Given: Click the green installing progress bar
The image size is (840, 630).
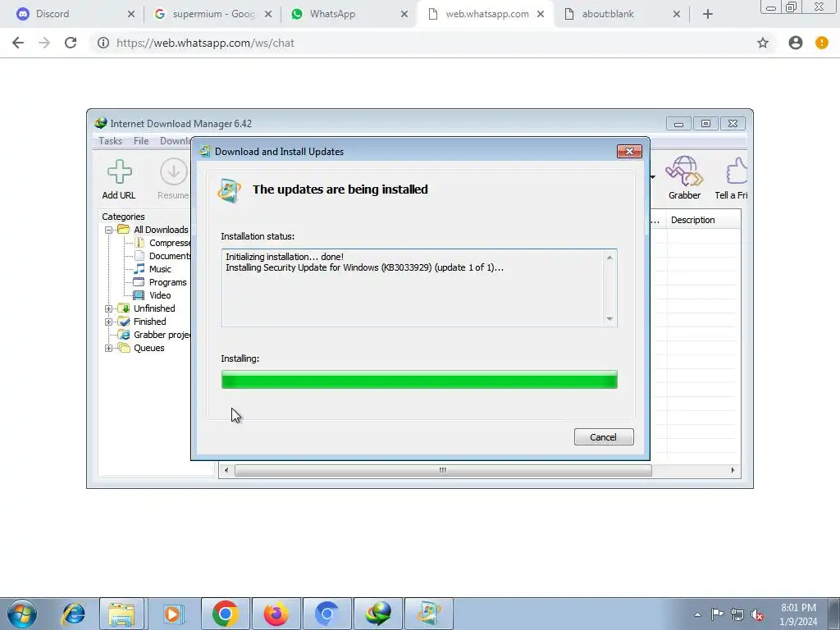Looking at the screenshot, I should pyautogui.click(x=419, y=379).
